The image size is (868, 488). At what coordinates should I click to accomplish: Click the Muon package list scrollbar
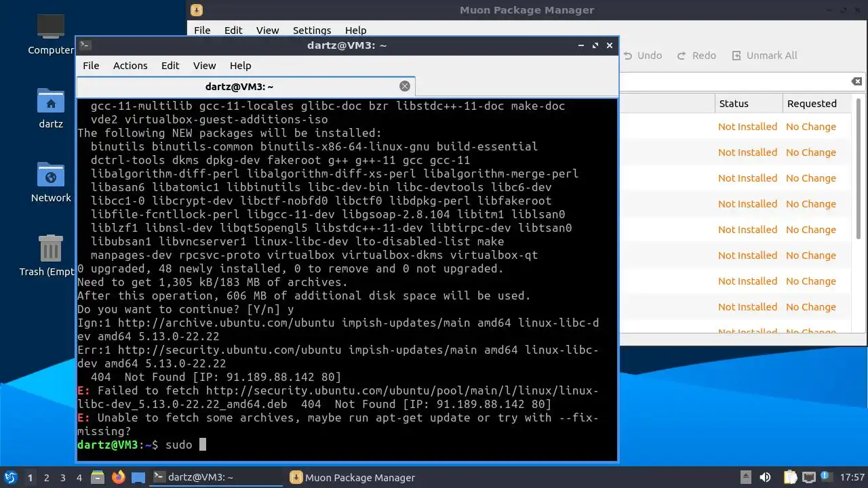pos(859,169)
